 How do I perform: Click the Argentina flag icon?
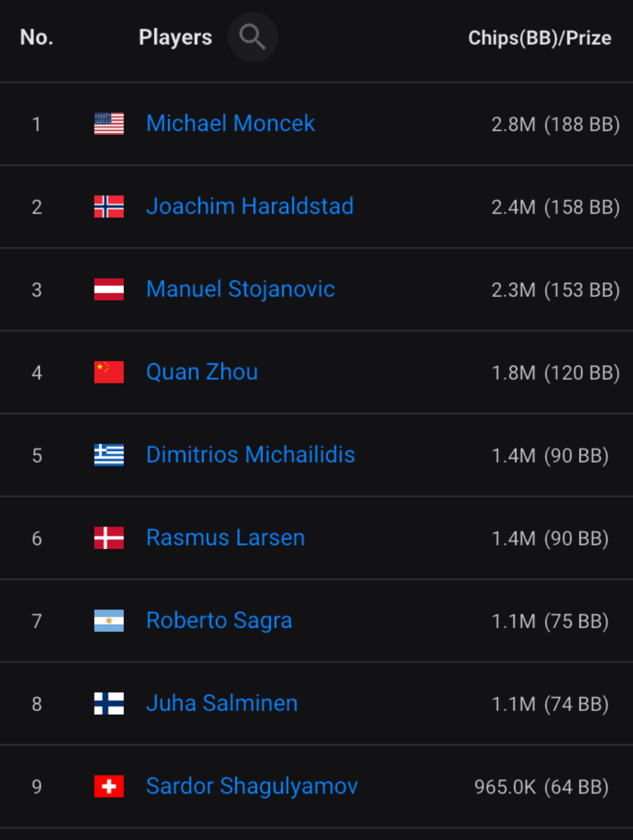coord(109,621)
